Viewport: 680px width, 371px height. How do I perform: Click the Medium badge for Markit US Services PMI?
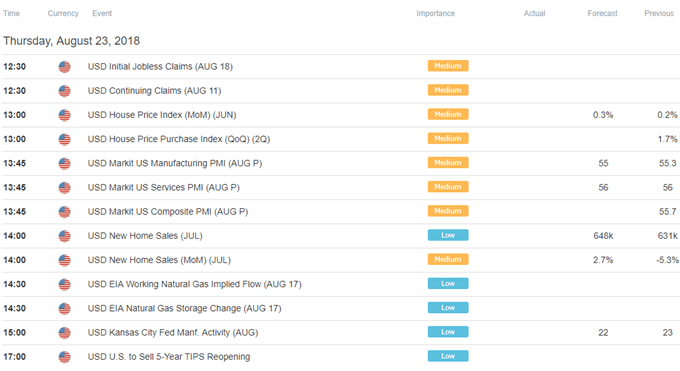coord(448,187)
